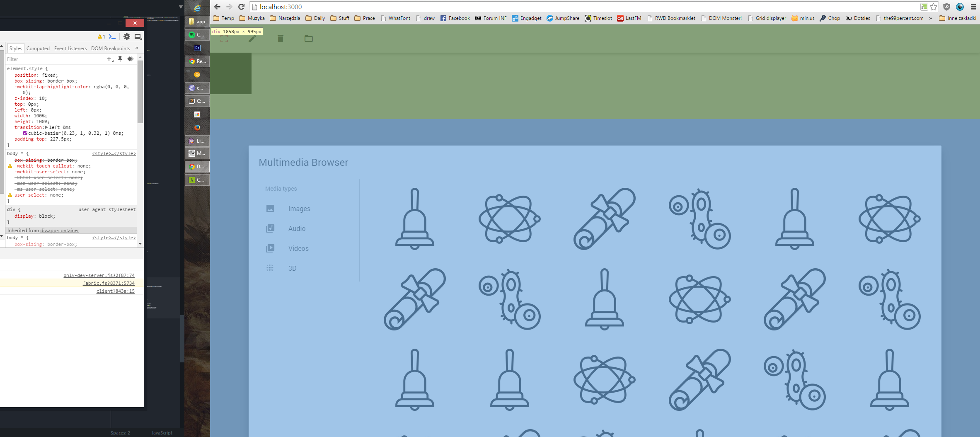This screenshot has width=980, height=437.
Task: Click the trash delete icon in app toolbar
Action: pos(281,39)
